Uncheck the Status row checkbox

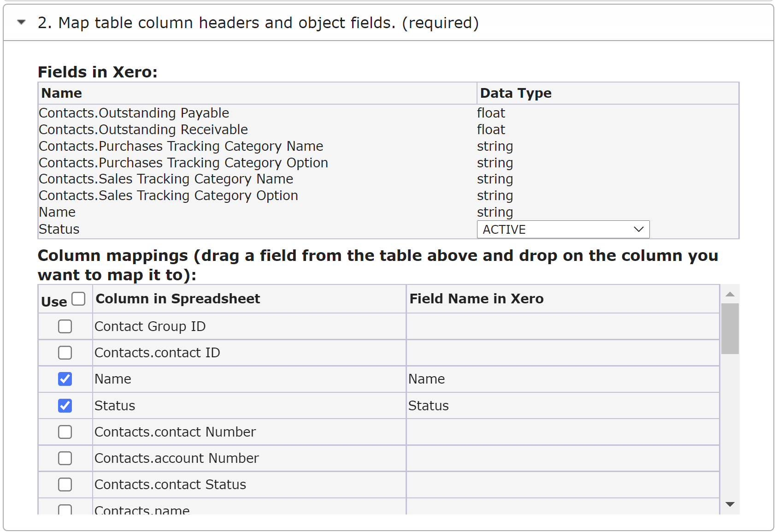click(x=65, y=406)
